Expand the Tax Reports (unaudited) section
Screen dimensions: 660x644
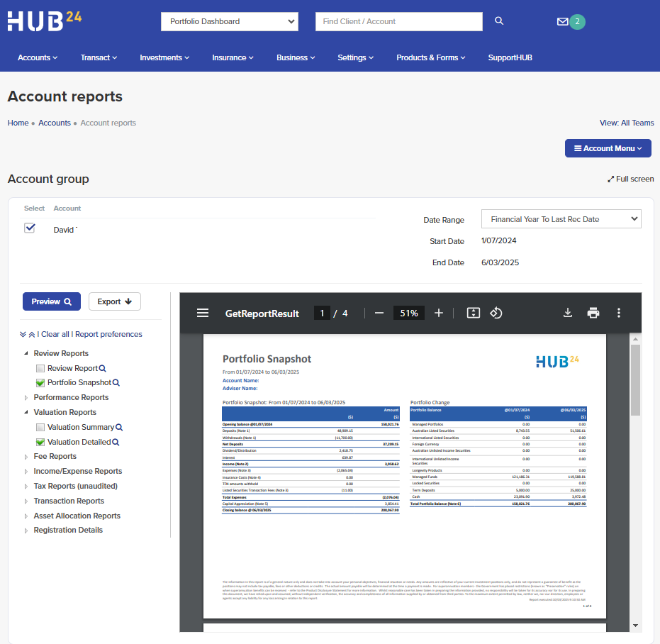coord(26,487)
